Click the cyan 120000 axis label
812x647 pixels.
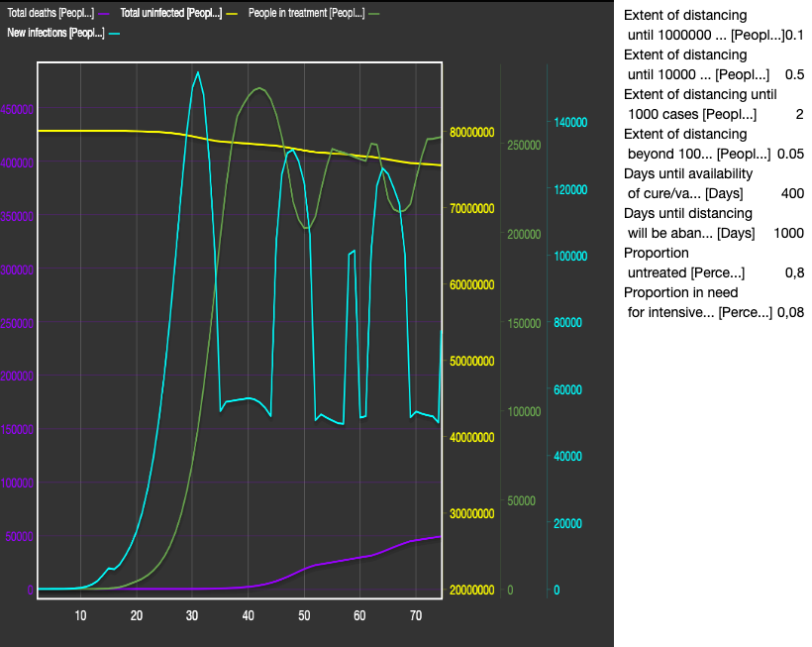[x=570, y=189]
